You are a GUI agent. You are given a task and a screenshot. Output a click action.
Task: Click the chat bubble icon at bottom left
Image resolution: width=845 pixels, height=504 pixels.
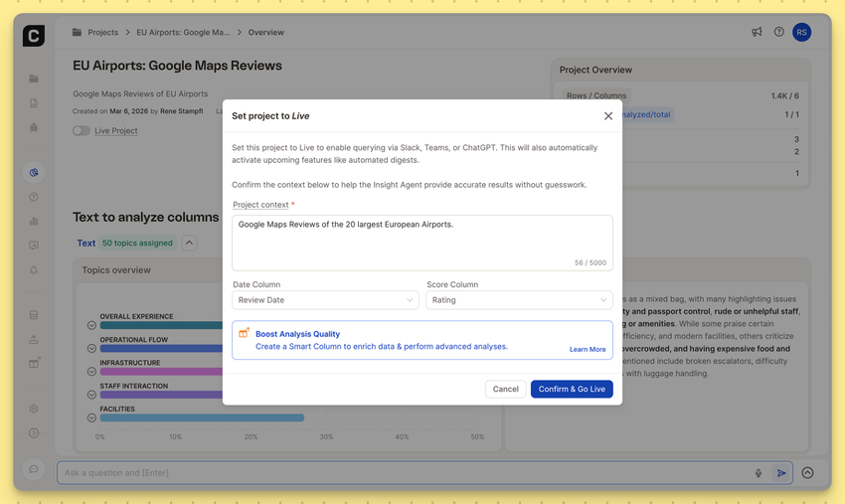34,469
